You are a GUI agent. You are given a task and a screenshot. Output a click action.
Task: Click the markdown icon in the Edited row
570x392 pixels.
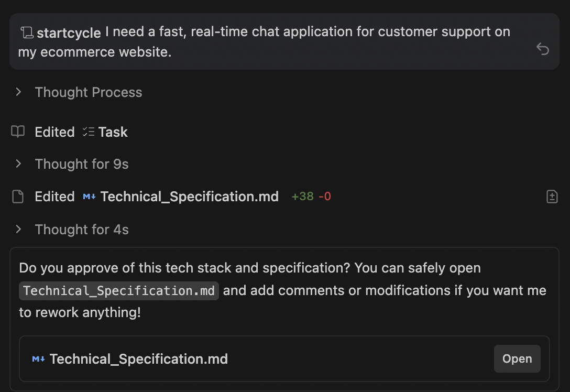click(89, 197)
